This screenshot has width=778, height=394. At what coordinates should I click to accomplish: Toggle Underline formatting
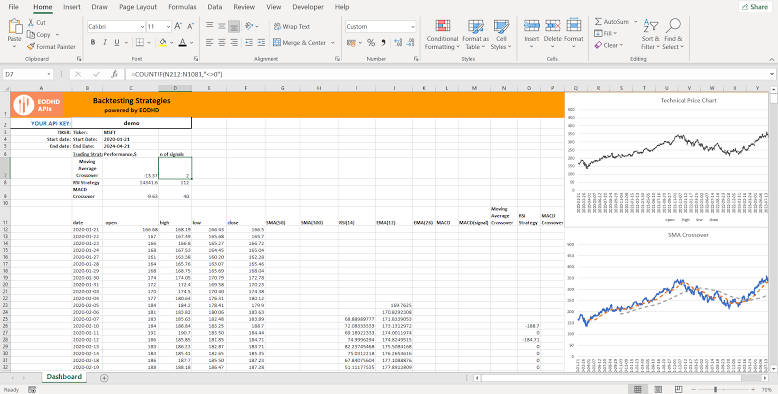coord(117,43)
